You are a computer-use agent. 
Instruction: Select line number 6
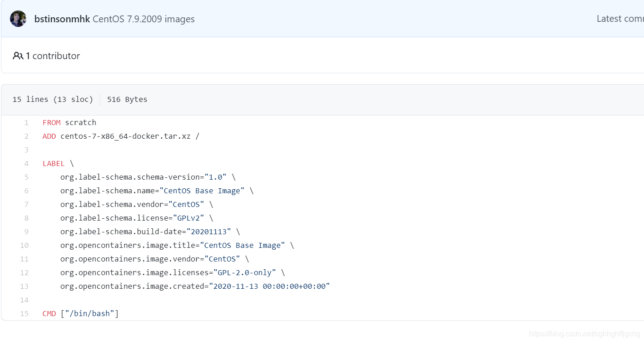[x=26, y=191]
